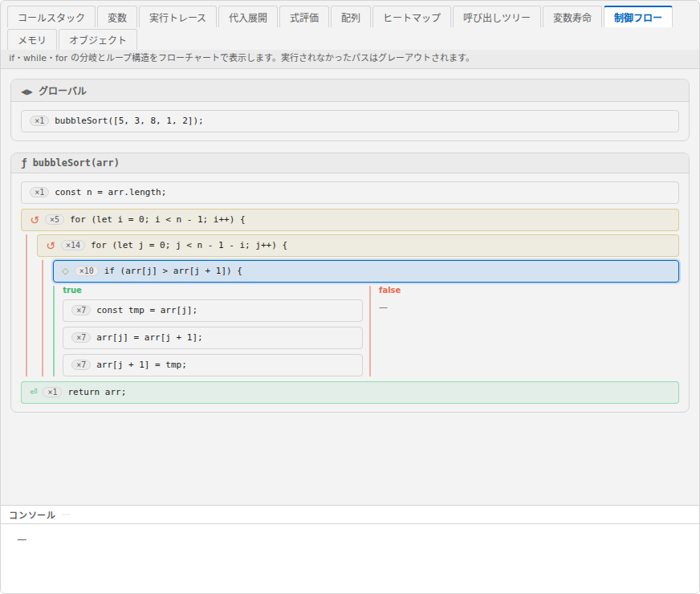Click the ×7 badge beside const tmp
Screen dimensions: 700x594
pos(81,310)
